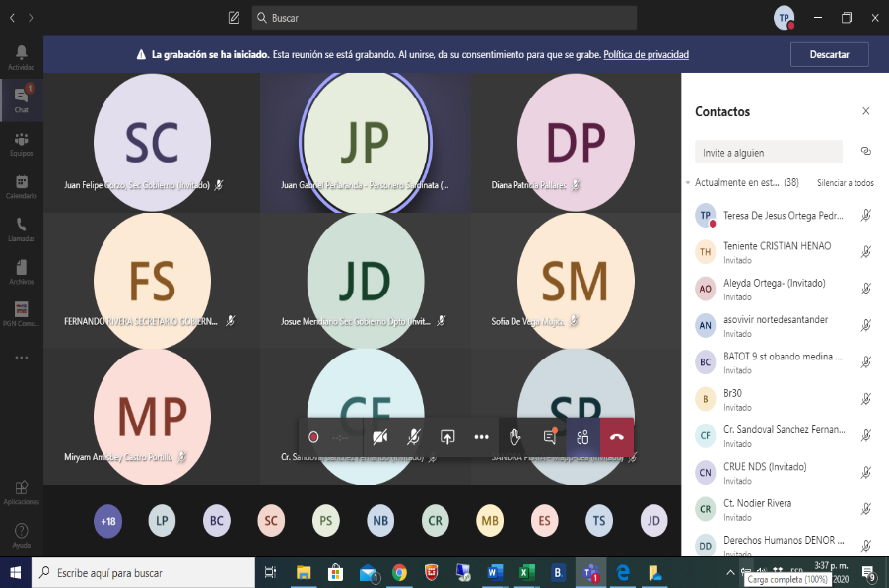Open Microsoft Word from the taskbar

494,572
